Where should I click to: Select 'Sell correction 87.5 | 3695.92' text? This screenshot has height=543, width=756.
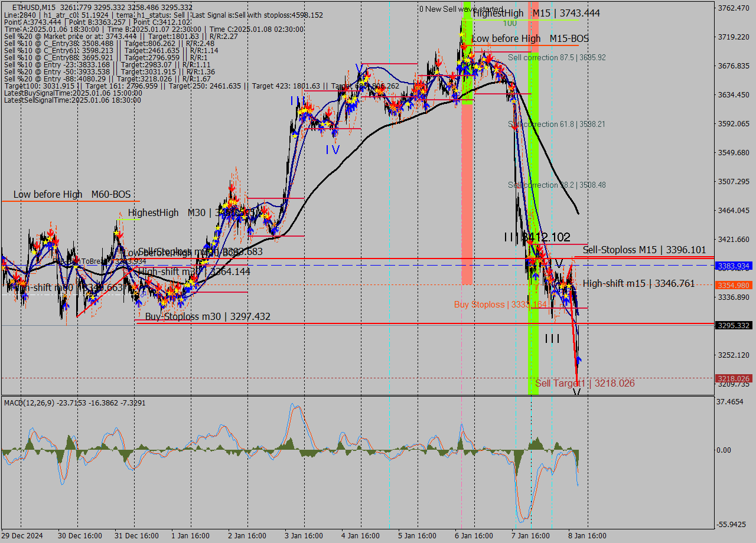(x=556, y=58)
